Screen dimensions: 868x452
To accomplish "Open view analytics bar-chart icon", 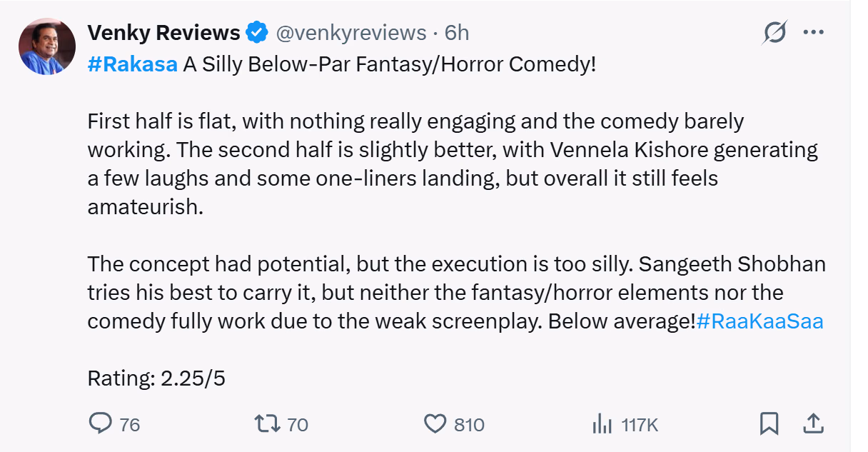I will 602,424.
